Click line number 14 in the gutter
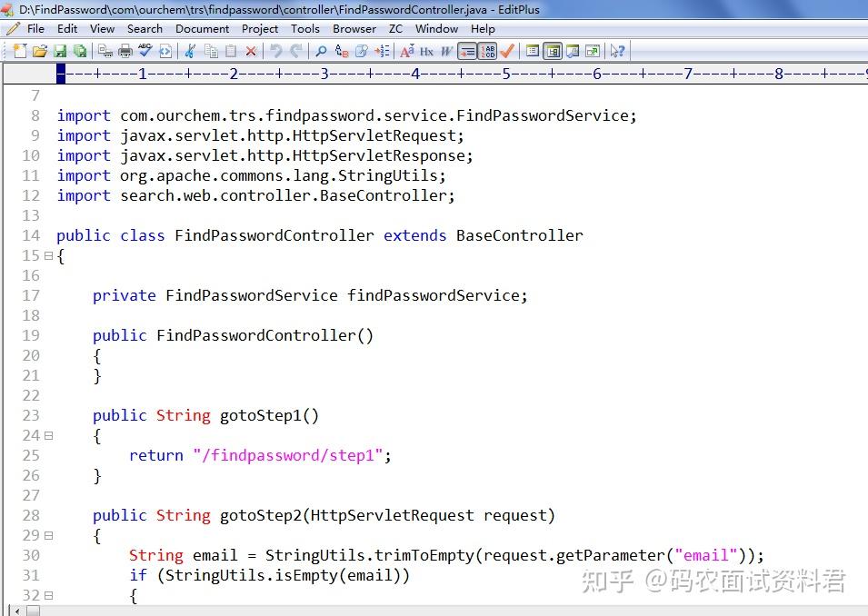868x616 pixels. click(x=31, y=236)
